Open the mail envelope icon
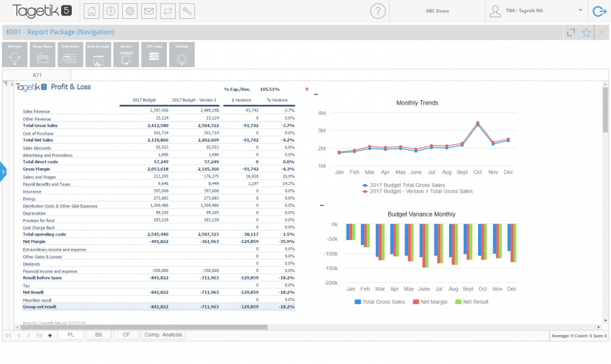 (x=149, y=11)
